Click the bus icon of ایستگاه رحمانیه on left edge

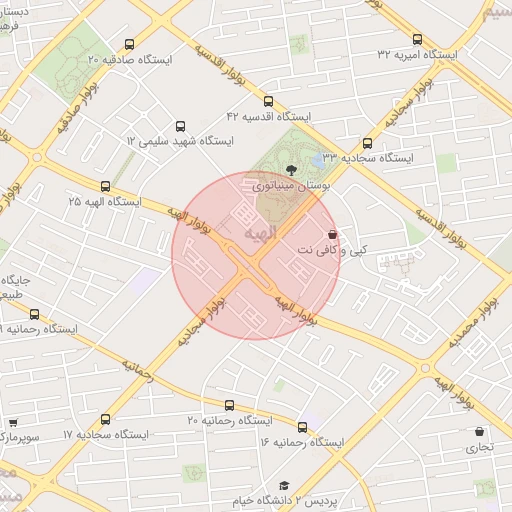point(34,314)
